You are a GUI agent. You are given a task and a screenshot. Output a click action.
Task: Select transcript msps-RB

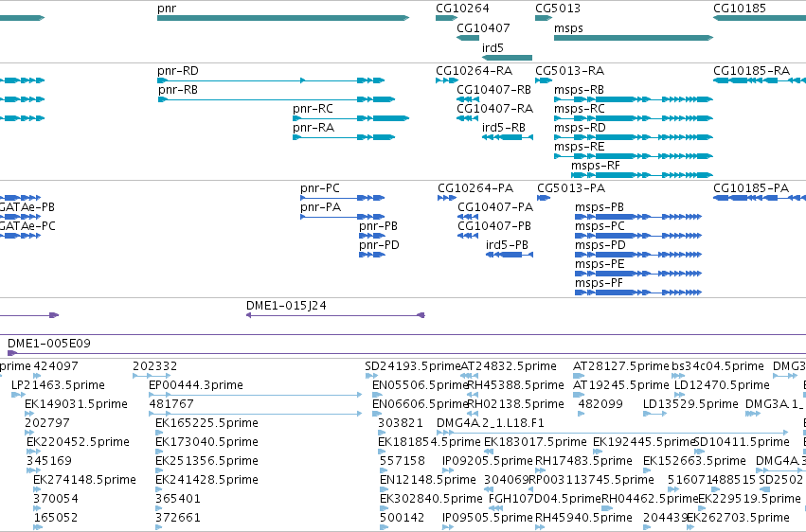click(x=634, y=99)
